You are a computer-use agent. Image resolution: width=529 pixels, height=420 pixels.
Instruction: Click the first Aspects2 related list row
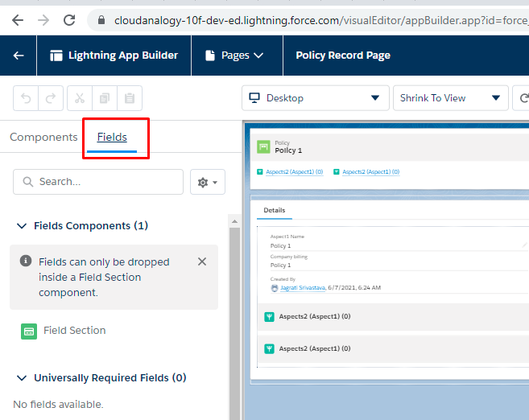click(x=393, y=316)
